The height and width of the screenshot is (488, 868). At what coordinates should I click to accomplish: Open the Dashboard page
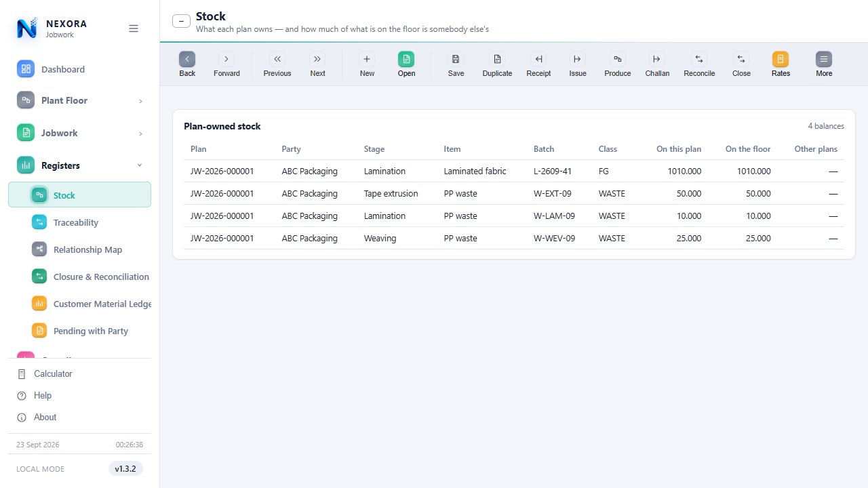tap(80, 69)
